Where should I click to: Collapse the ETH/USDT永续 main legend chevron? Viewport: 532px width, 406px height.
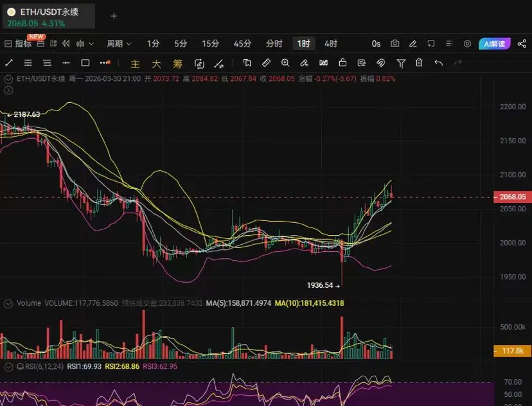coord(8,80)
